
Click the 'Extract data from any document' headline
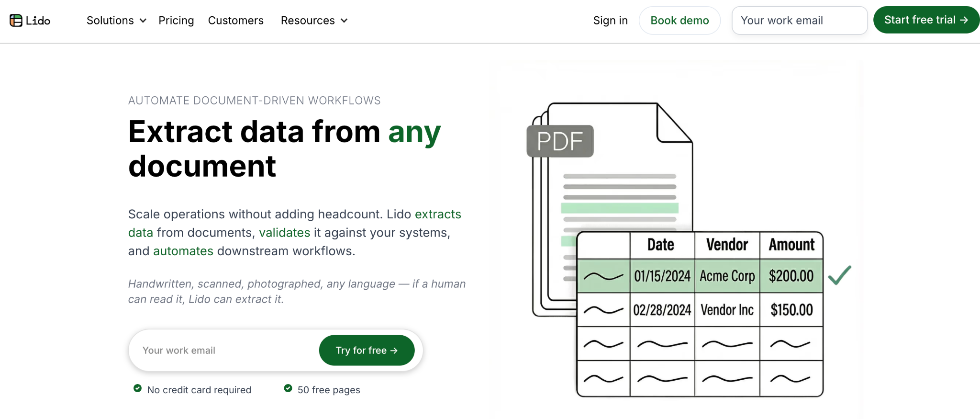pyautogui.click(x=284, y=148)
